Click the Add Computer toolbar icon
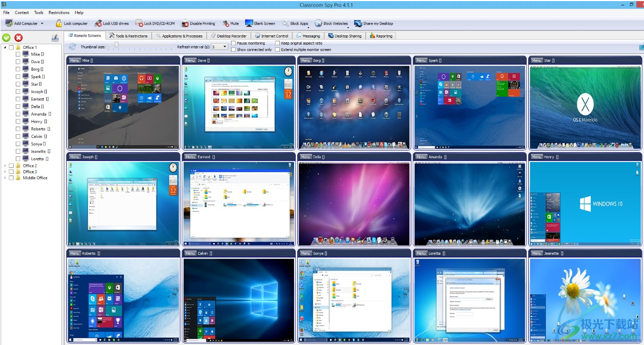This screenshot has width=644, height=345. pos(9,23)
